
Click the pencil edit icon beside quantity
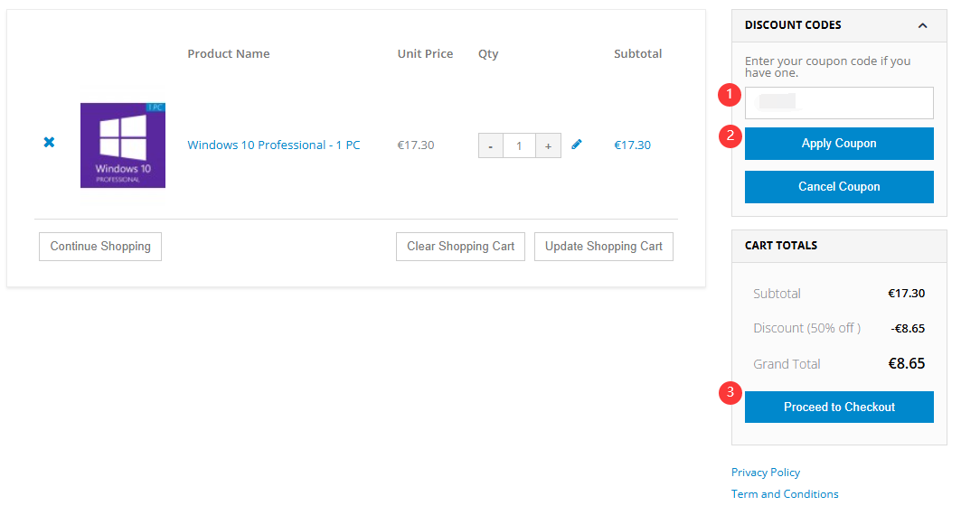click(577, 144)
